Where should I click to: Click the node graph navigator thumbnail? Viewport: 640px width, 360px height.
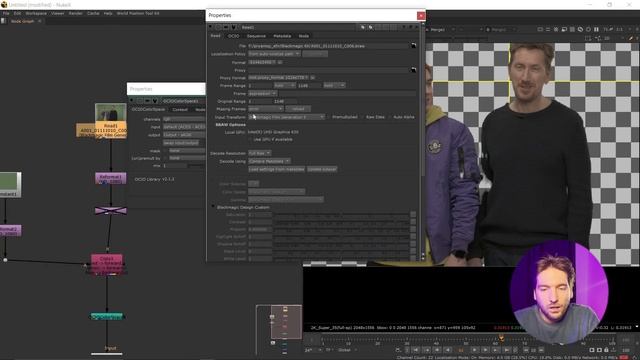tap(279, 329)
